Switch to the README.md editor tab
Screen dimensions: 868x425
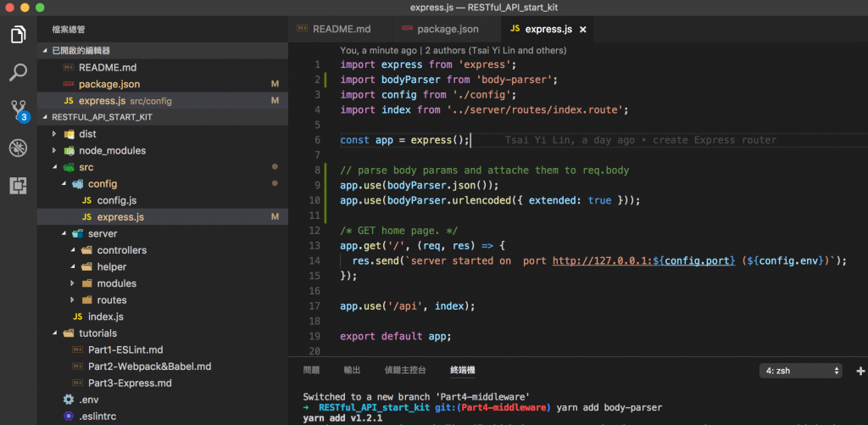tap(341, 30)
